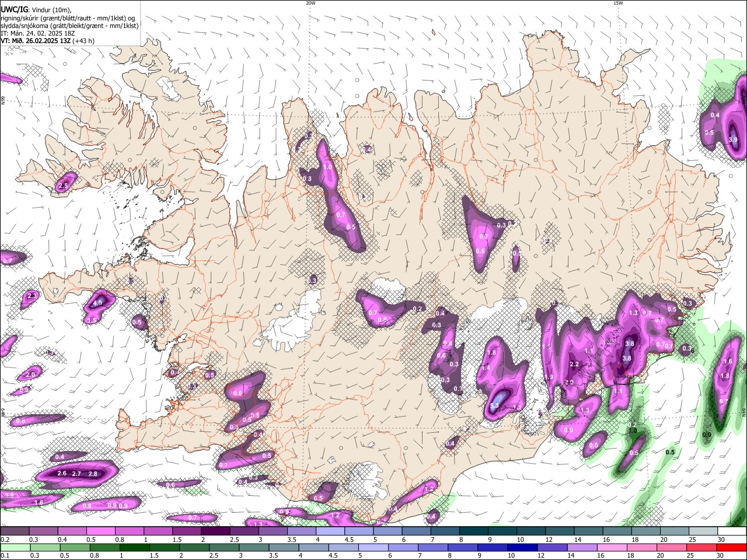This screenshot has height=560, width=747.
Task: Click the light lavender snow swatch at 4
Action: 330,531
